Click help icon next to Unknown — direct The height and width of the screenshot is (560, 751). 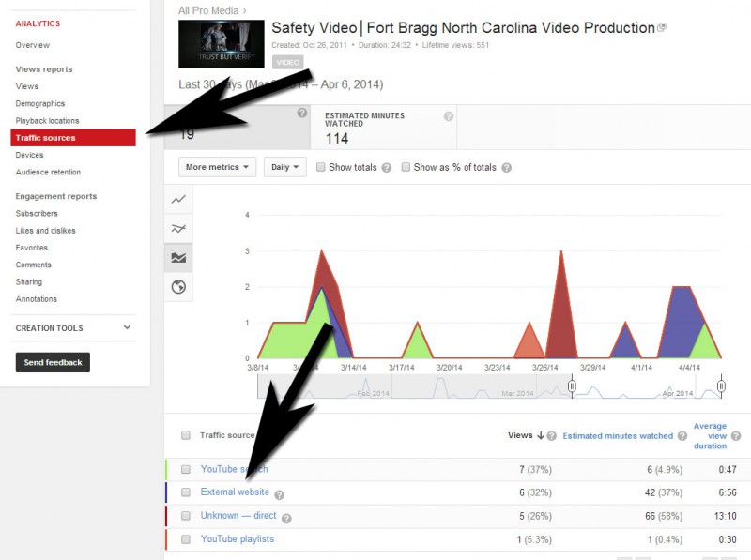point(286,519)
